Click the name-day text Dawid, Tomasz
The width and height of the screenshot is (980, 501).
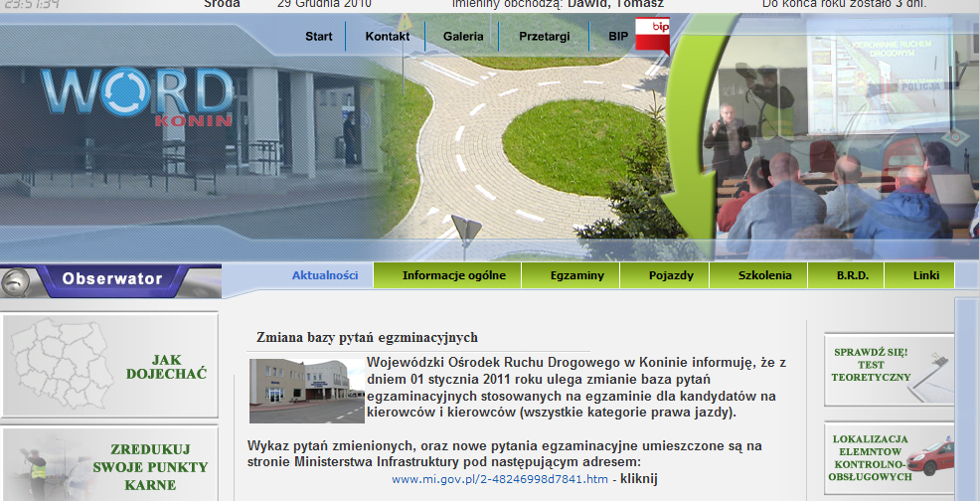(x=615, y=4)
